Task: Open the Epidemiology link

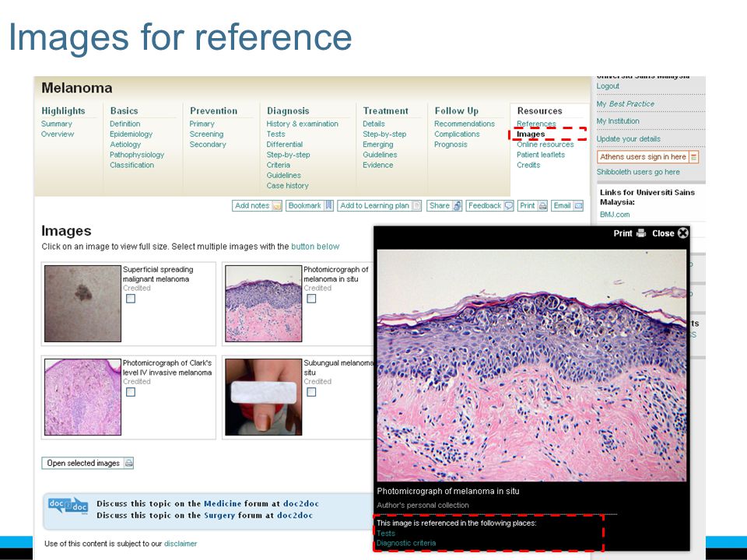Action: pyautogui.click(x=131, y=135)
